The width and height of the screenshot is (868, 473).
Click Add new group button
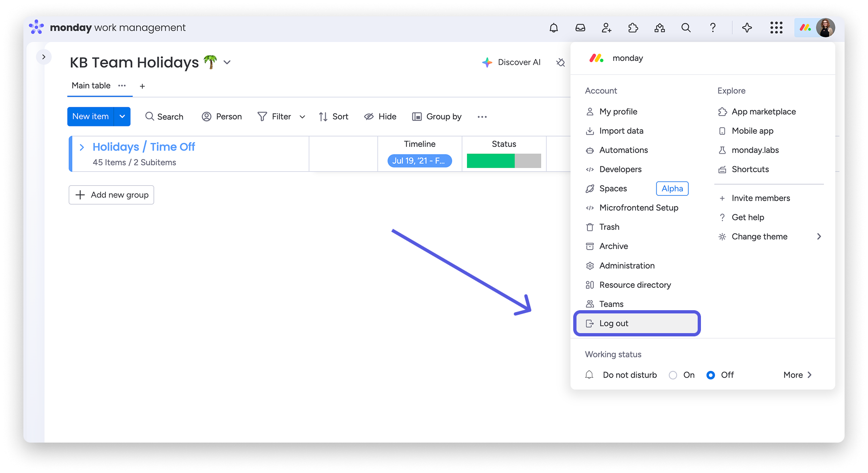coord(111,195)
